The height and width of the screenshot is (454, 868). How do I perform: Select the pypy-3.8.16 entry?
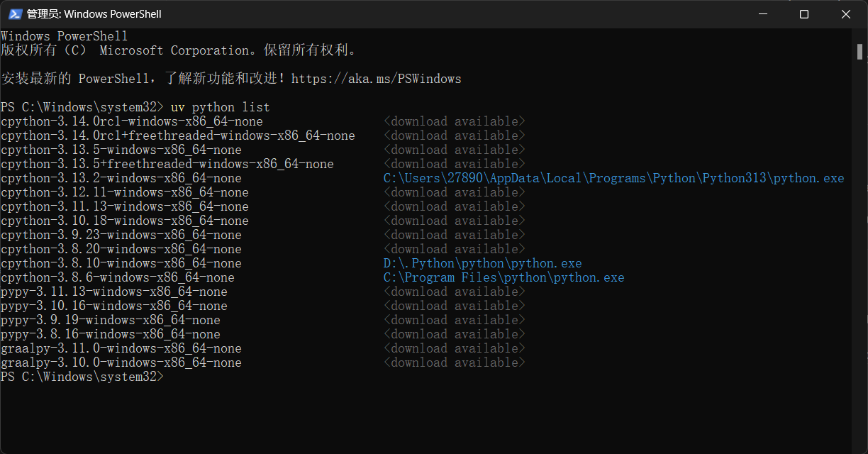(110, 334)
